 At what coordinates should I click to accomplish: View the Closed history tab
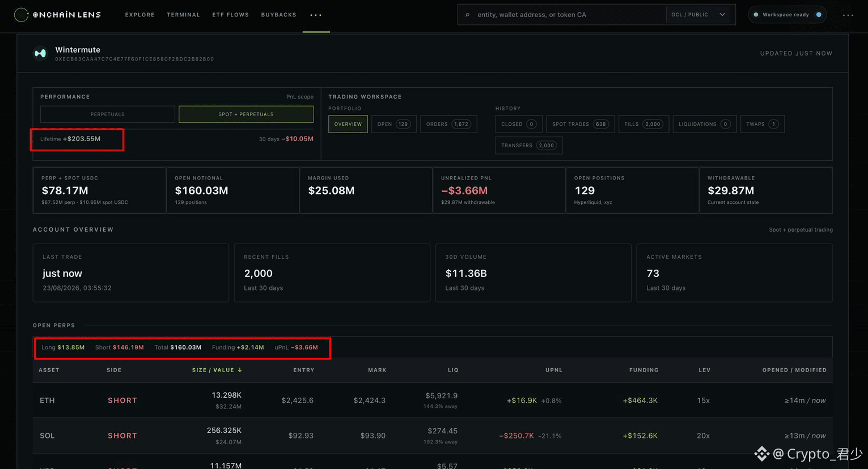tap(519, 124)
